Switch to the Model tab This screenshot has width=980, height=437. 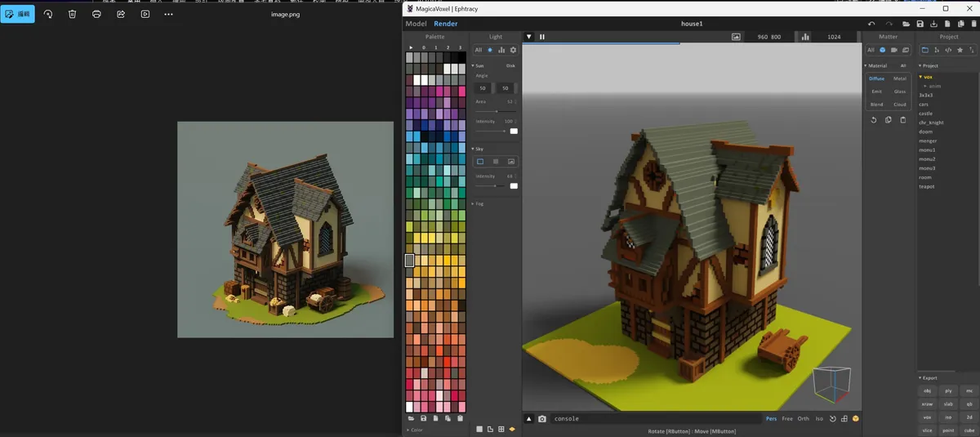[x=416, y=24]
